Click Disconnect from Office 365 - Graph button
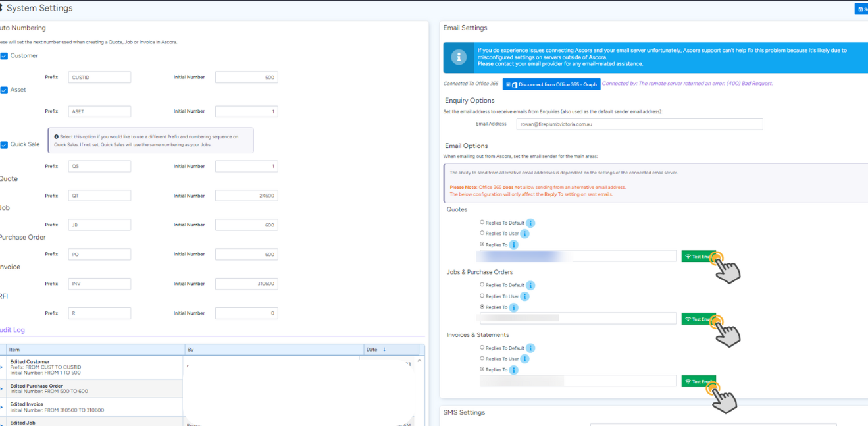This screenshot has height=426, width=868. click(x=551, y=84)
